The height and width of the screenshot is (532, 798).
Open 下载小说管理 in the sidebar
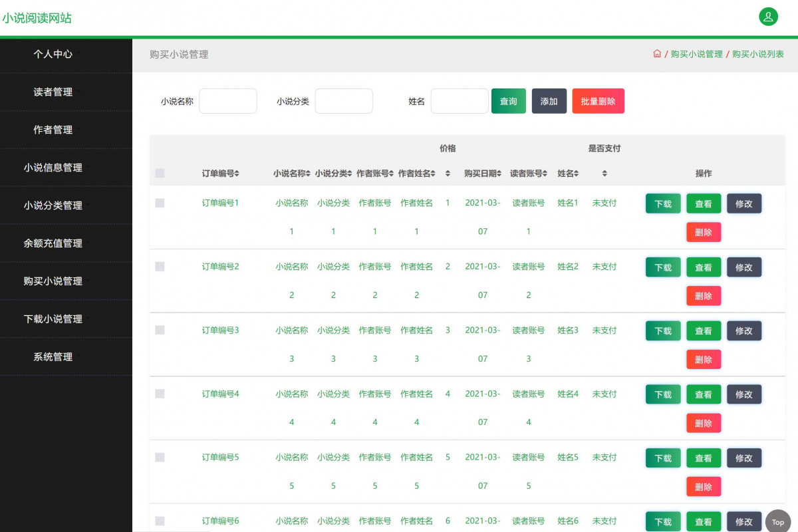[x=55, y=319]
